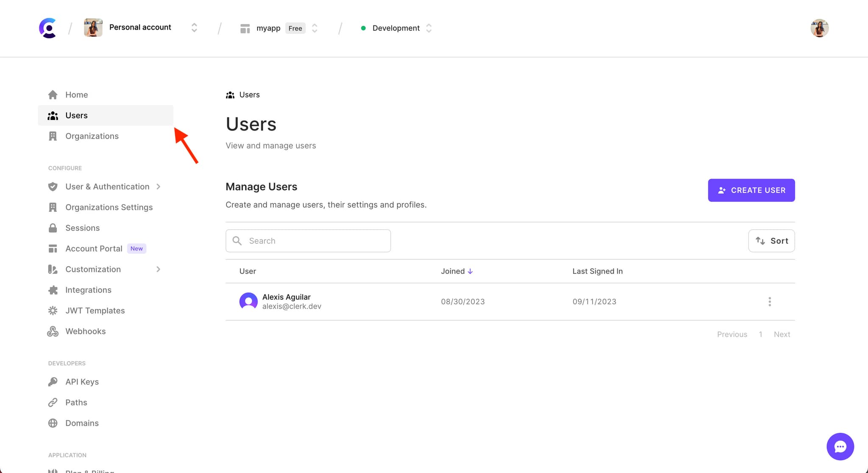Click the User & Authentication shield icon
The height and width of the screenshot is (473, 868).
pyautogui.click(x=53, y=186)
